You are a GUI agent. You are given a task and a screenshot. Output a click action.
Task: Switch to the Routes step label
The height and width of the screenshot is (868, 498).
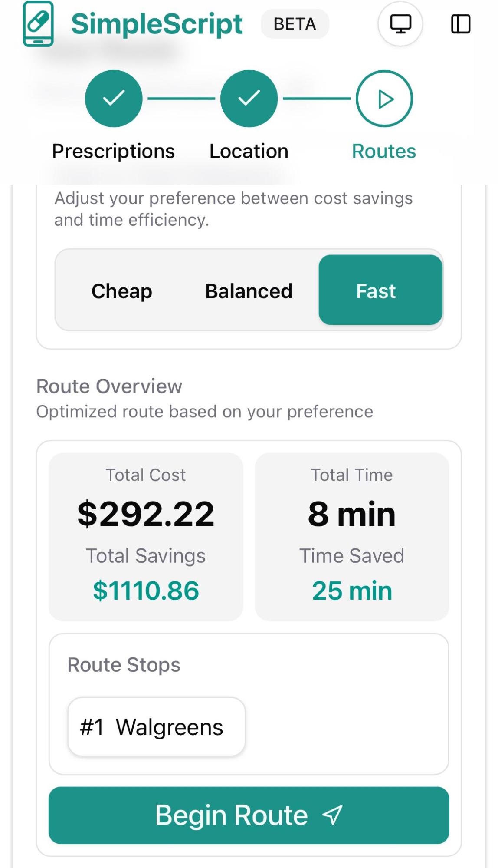click(383, 151)
